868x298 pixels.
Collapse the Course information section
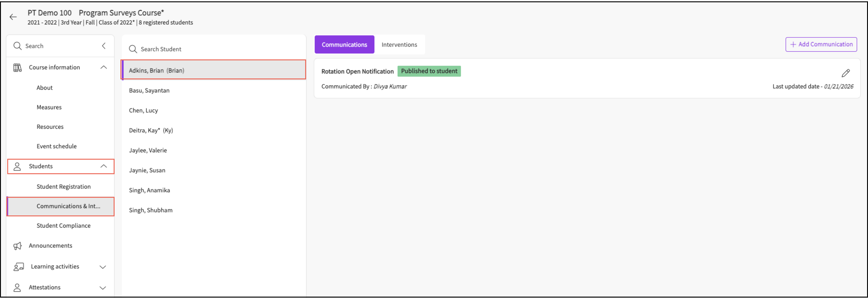pyautogui.click(x=103, y=68)
